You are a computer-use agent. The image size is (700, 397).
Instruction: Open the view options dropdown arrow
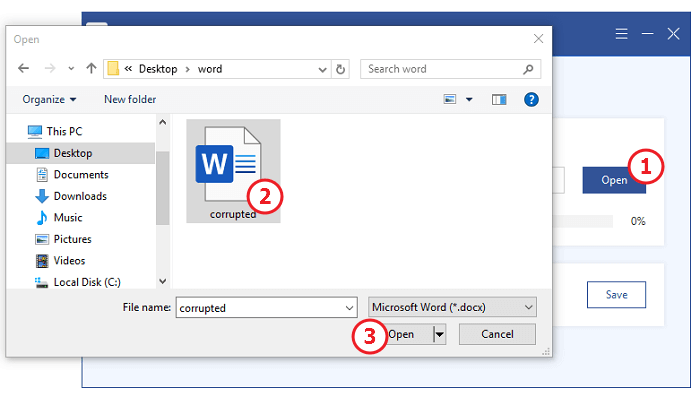point(469,100)
